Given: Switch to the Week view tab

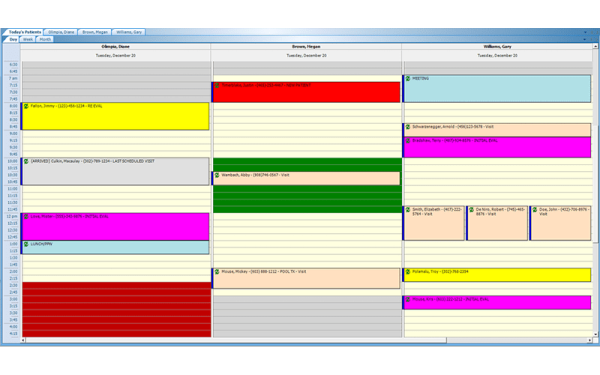Looking at the screenshot, I should 28,39.
